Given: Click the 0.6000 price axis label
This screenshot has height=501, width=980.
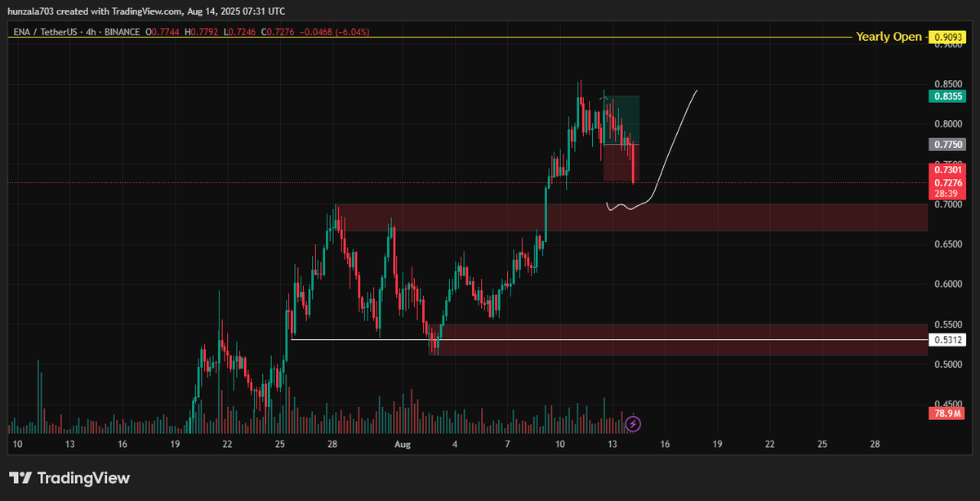Looking at the screenshot, I should click(948, 284).
